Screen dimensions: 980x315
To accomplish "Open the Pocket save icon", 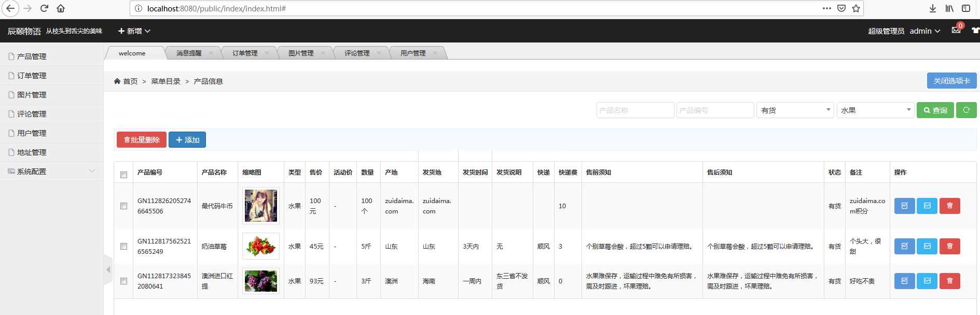I will (841, 8).
